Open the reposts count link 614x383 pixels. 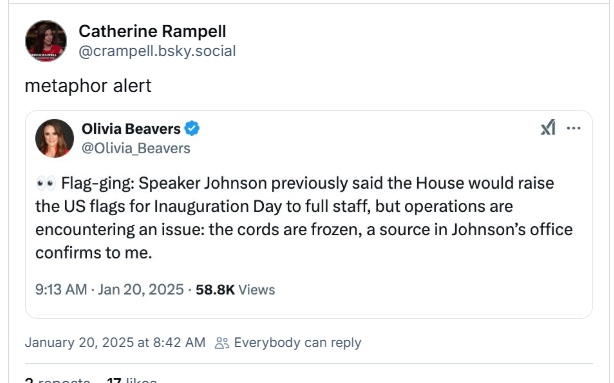coord(58,380)
